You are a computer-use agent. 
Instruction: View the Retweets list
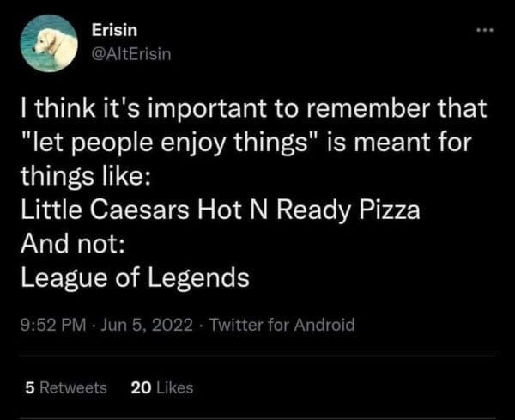(77, 387)
